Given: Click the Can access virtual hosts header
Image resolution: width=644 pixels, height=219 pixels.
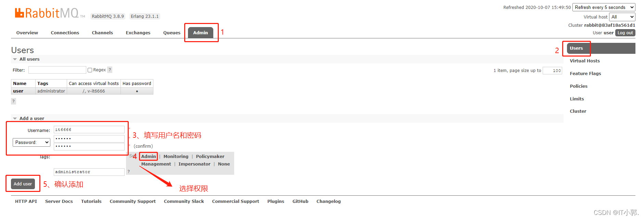Looking at the screenshot, I should 94,84.
